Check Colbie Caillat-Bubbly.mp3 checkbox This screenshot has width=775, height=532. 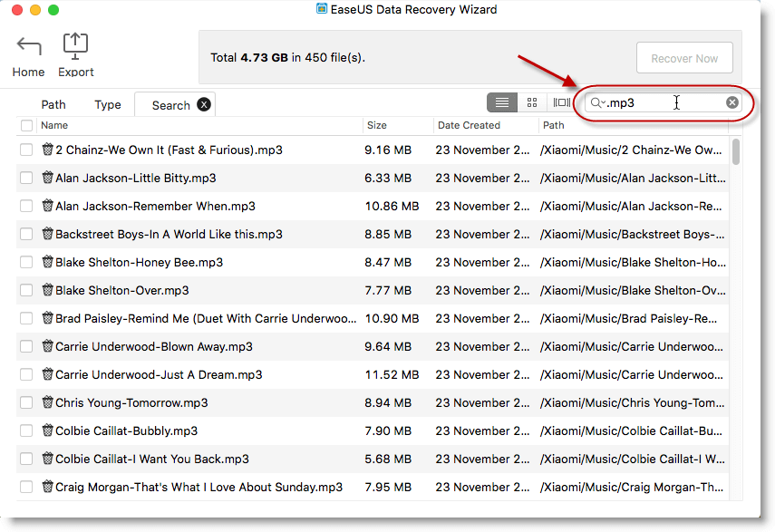26,431
